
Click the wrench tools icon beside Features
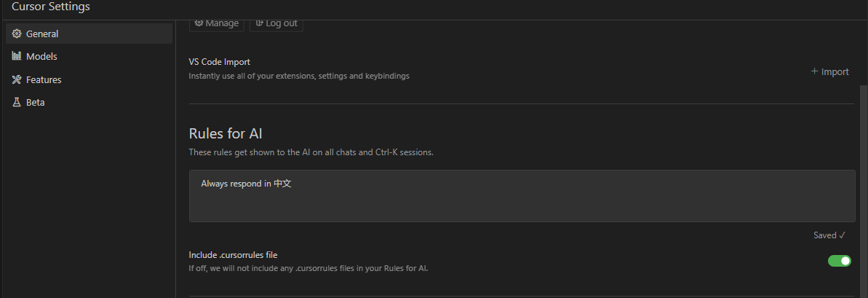(17, 79)
